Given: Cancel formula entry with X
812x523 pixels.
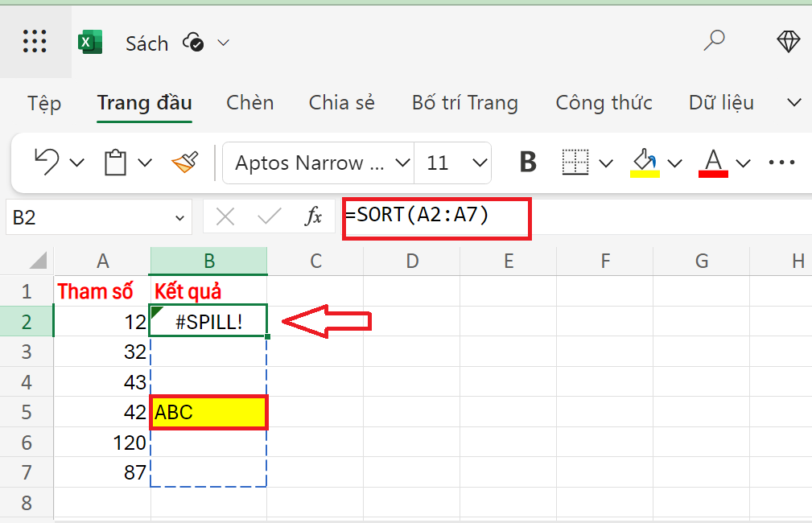Looking at the screenshot, I should 225,216.
